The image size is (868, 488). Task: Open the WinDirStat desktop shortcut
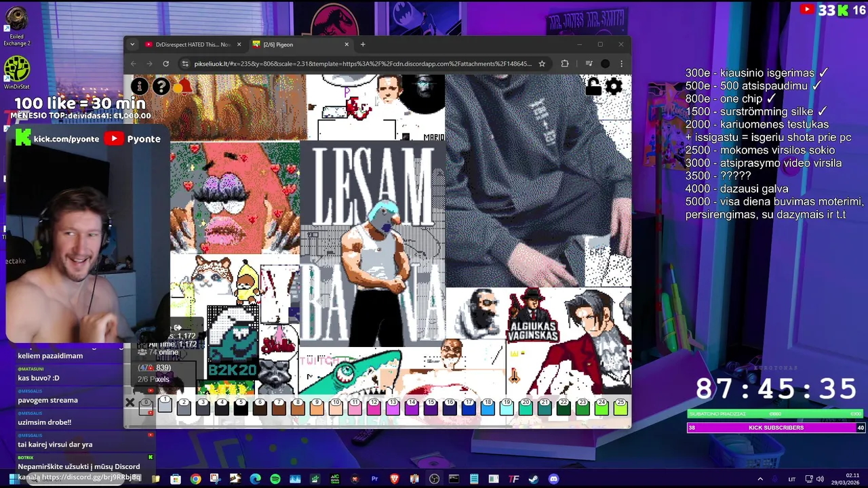click(16, 73)
